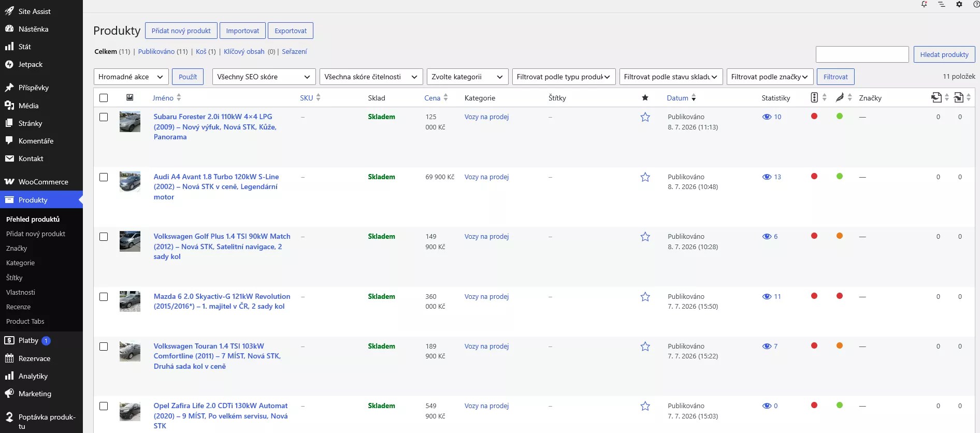The height and width of the screenshot is (433, 980).
Task: Click the Příspěvky pin icon
Action: (x=9, y=88)
